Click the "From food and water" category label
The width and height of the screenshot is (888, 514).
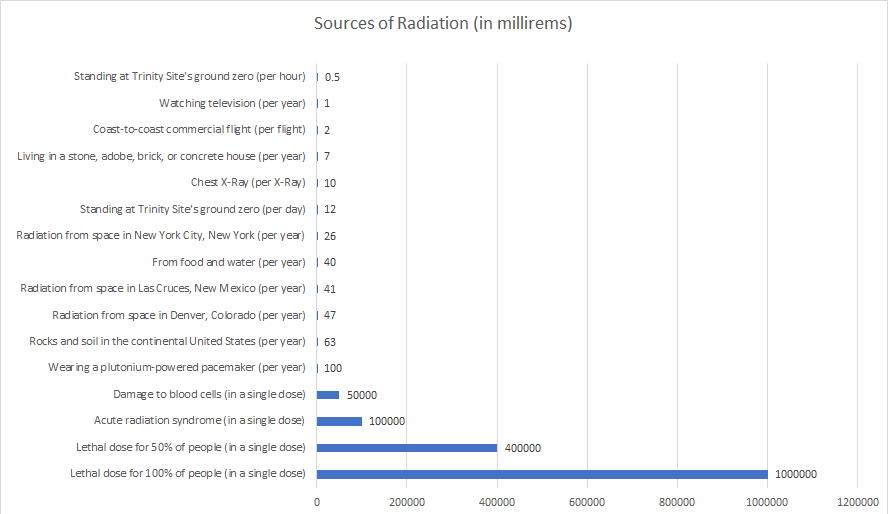click(x=228, y=262)
